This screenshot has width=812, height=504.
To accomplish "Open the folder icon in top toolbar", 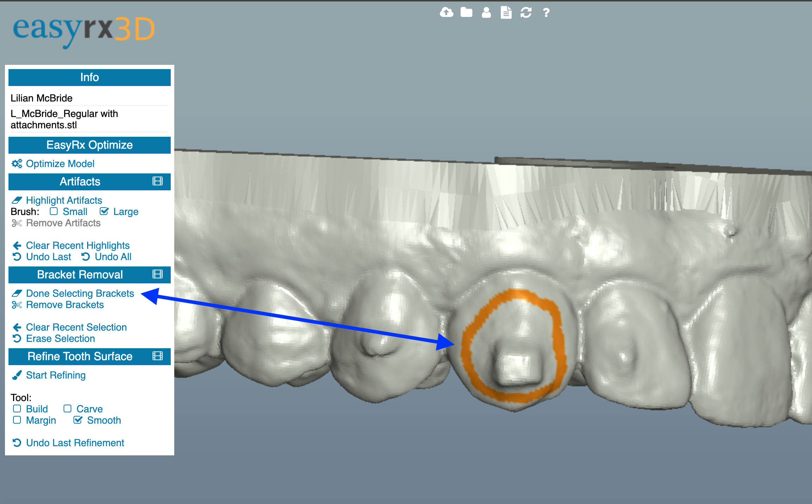I will point(466,13).
